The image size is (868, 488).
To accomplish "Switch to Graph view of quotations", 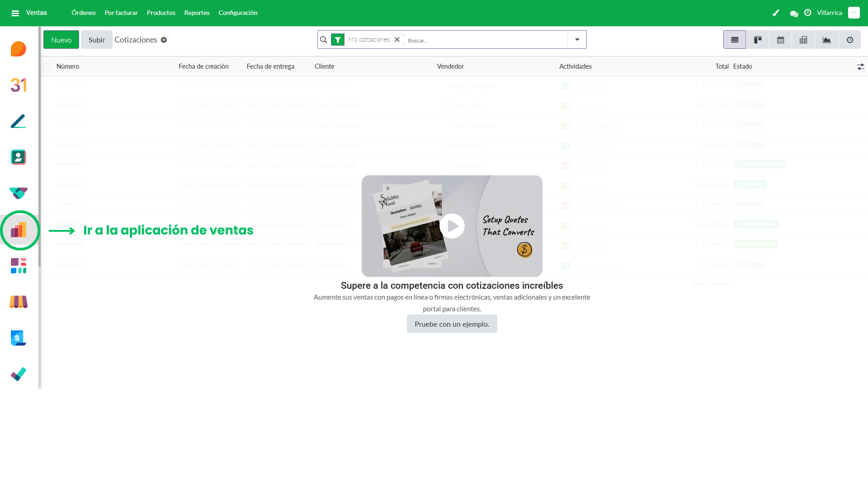I will coord(826,39).
